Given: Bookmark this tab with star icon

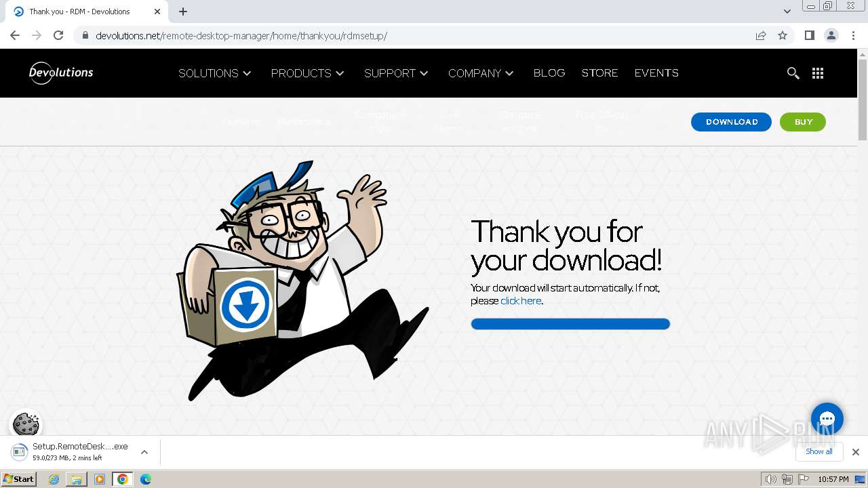Looking at the screenshot, I should 783,35.
